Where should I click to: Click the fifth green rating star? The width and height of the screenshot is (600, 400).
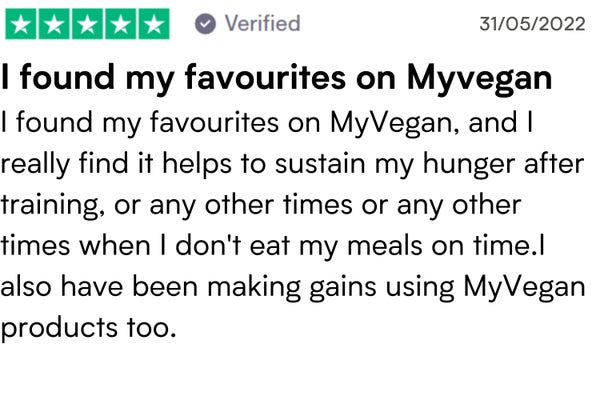tap(154, 24)
